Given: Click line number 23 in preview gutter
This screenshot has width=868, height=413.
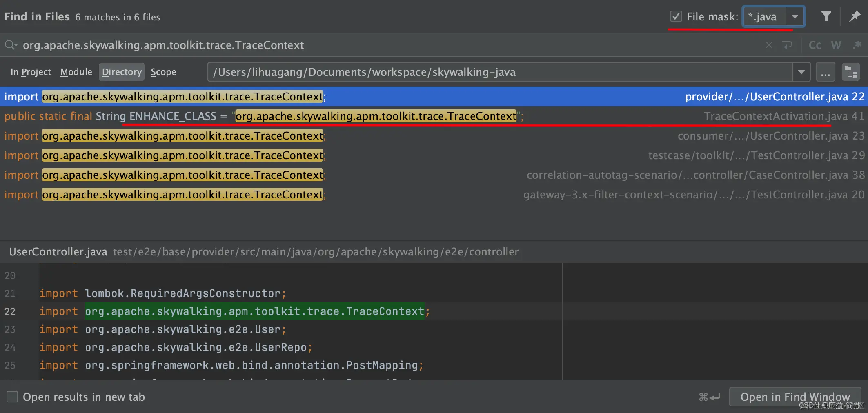Looking at the screenshot, I should [x=10, y=329].
